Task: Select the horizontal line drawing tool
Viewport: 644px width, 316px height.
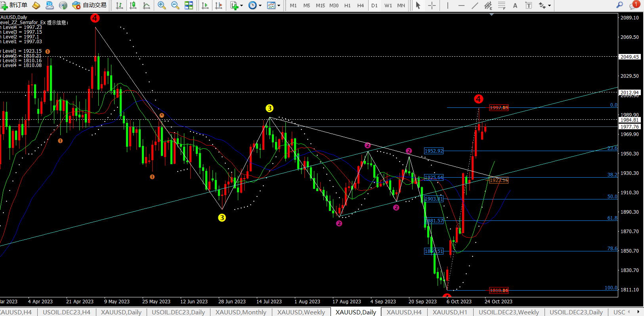Action: (461, 5)
